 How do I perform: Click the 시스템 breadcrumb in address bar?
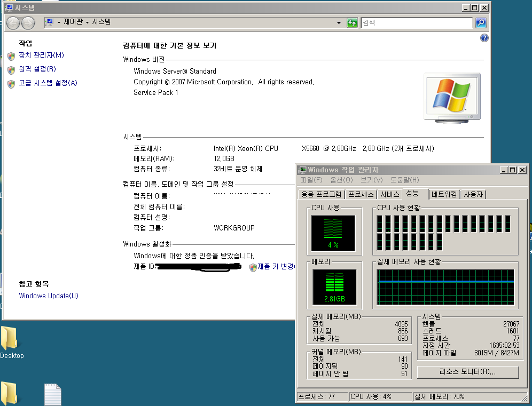pos(101,22)
